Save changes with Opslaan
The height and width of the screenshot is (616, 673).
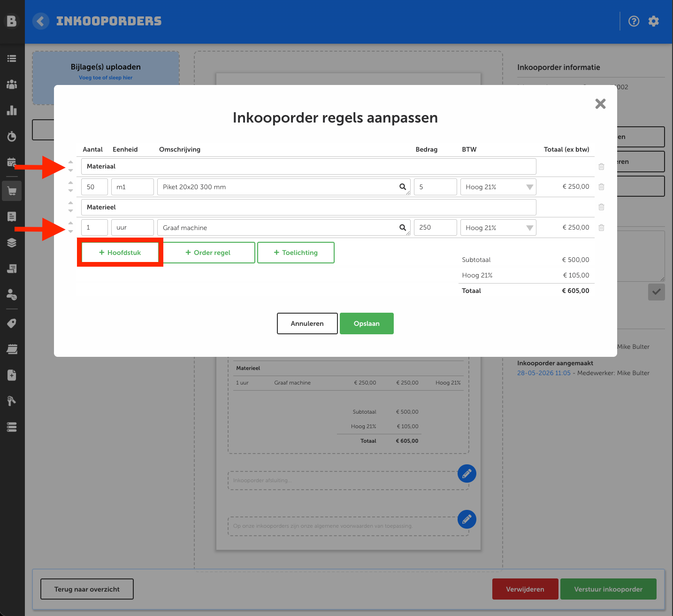(x=367, y=323)
